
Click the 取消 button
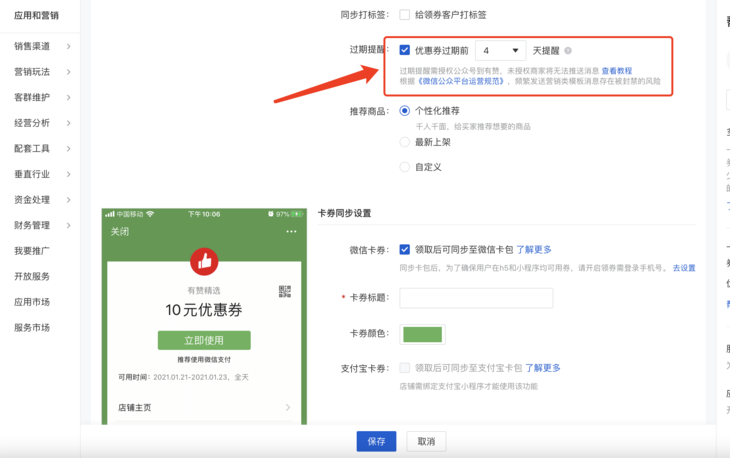[x=426, y=441]
